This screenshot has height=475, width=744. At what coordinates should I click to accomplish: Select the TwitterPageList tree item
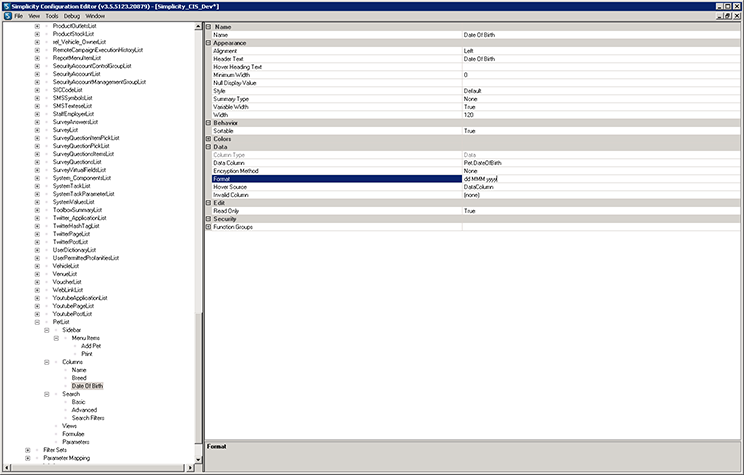(x=71, y=234)
